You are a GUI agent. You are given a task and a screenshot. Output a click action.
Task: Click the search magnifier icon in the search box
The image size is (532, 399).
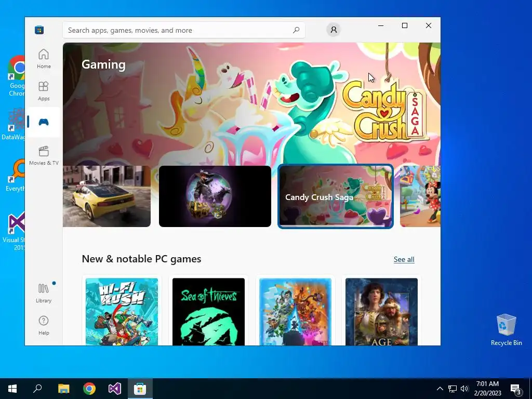click(296, 30)
